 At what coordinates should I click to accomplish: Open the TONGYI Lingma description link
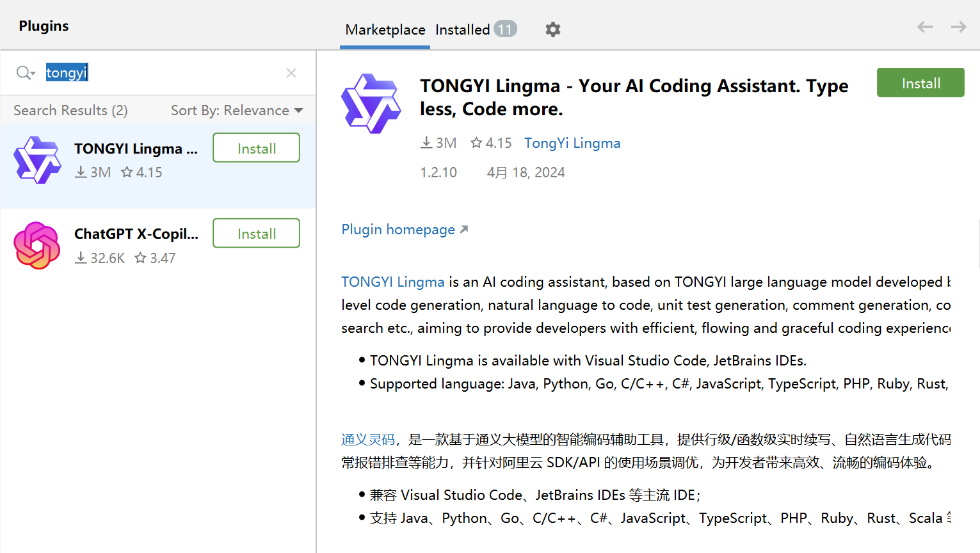[393, 282]
